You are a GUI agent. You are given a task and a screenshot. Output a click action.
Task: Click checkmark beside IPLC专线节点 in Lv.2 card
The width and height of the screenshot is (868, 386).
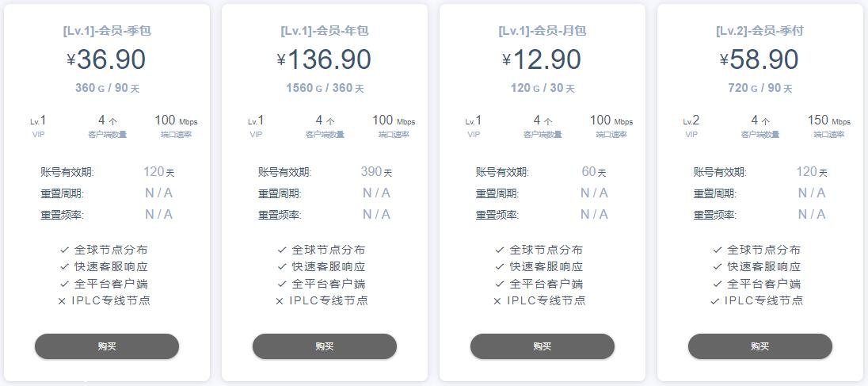[x=715, y=301]
